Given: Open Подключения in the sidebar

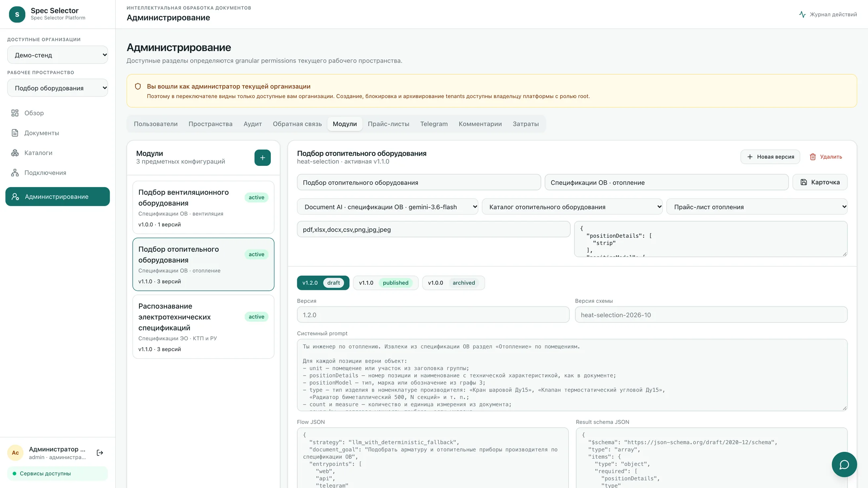Looking at the screenshot, I should (57, 173).
